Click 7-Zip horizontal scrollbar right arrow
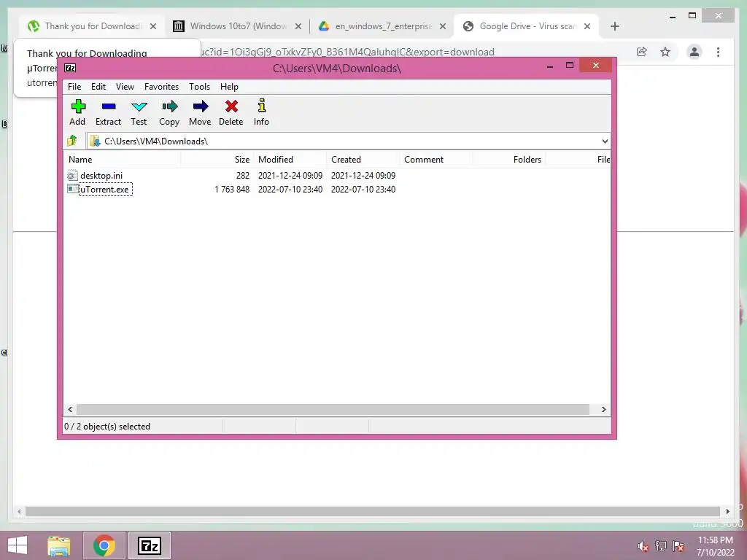 click(603, 410)
